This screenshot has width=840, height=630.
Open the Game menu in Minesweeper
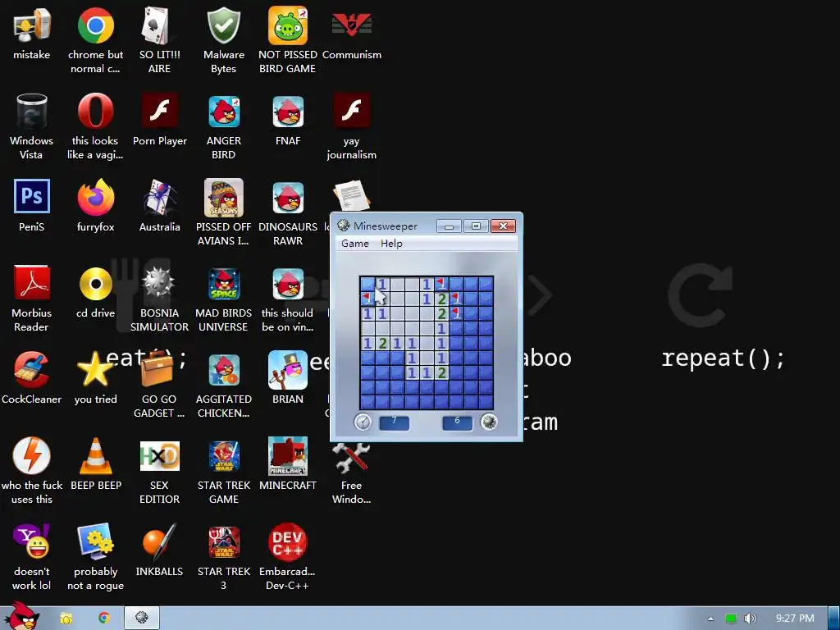point(354,243)
